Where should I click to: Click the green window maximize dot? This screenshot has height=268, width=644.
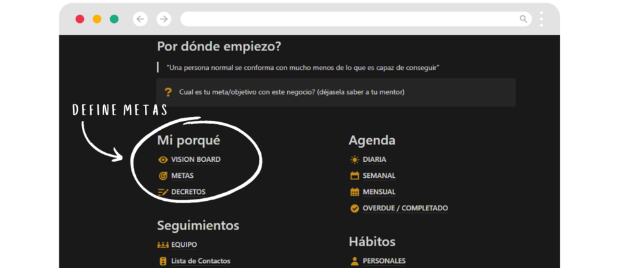114,19
